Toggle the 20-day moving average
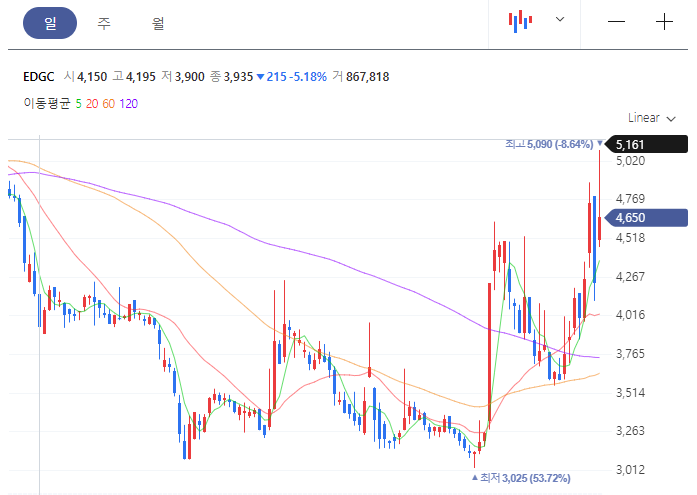The height and width of the screenshot is (495, 697). tap(92, 104)
